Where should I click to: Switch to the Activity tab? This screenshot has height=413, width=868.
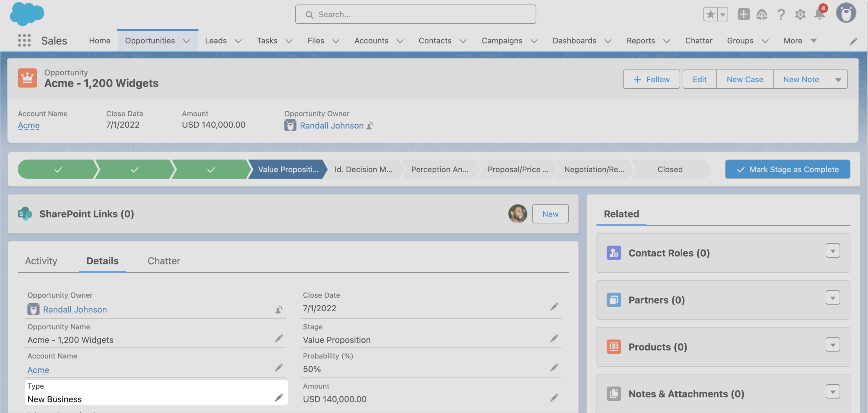pyautogui.click(x=41, y=261)
